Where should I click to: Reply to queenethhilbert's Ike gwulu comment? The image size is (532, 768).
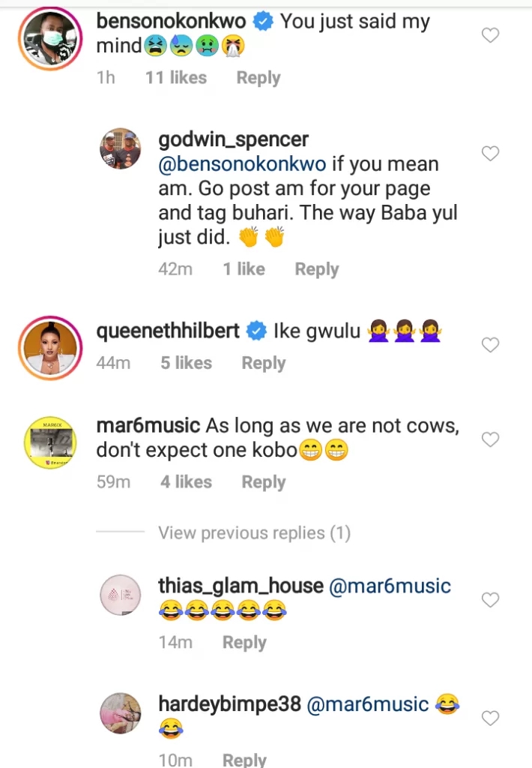click(x=264, y=363)
